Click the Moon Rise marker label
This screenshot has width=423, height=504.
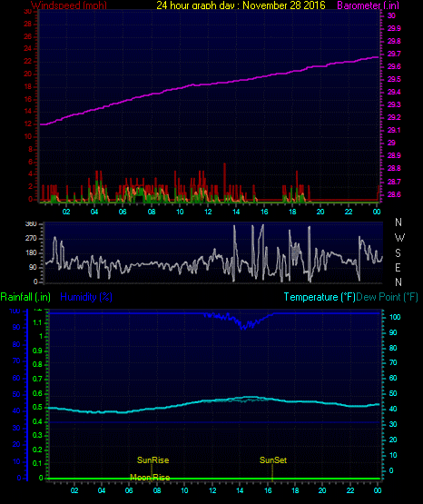tap(150, 478)
